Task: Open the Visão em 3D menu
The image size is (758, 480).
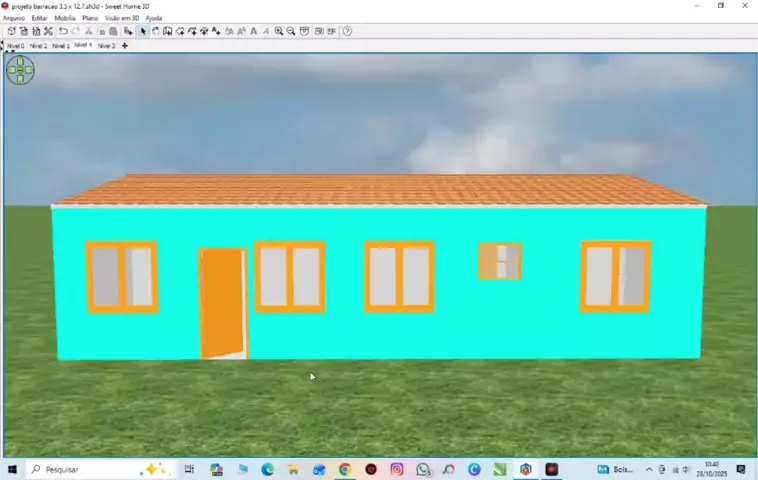Action: point(122,18)
